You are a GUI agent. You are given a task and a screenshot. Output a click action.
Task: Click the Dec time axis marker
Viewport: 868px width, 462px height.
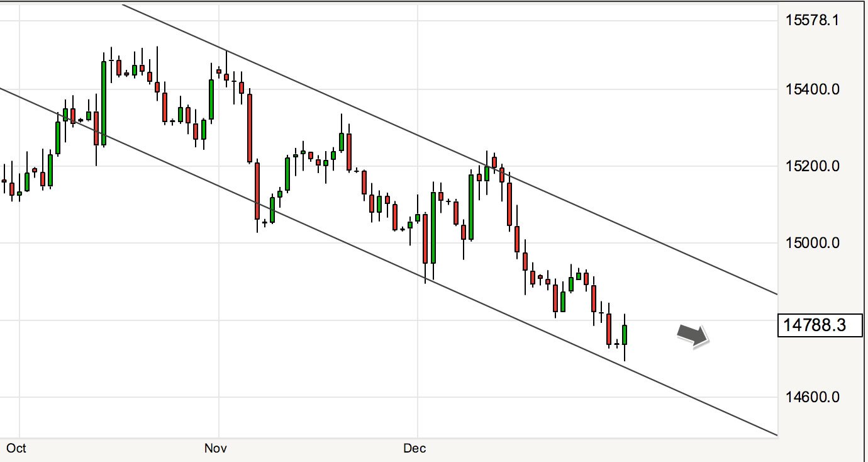(x=415, y=448)
